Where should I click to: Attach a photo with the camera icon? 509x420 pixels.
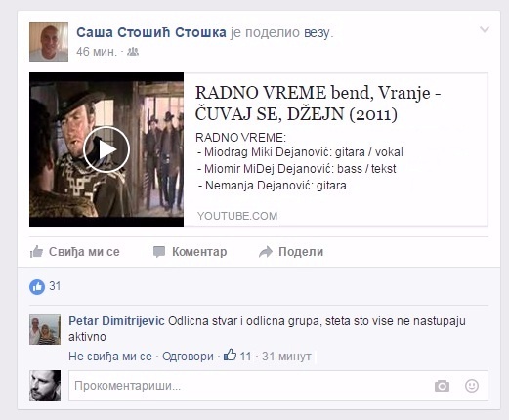[442, 386]
